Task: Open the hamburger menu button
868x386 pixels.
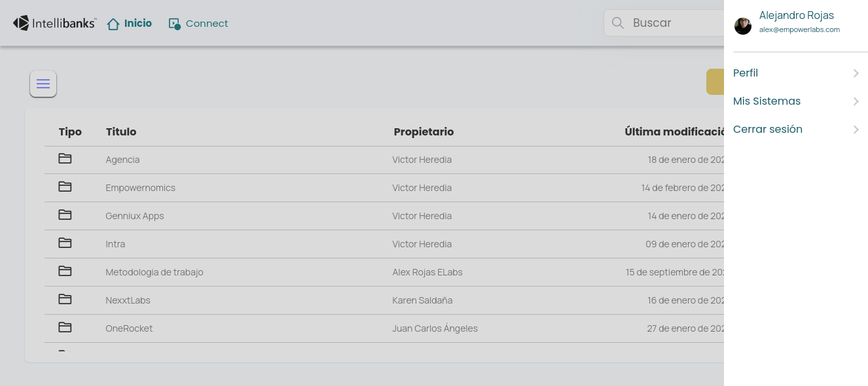Action: pos(43,84)
